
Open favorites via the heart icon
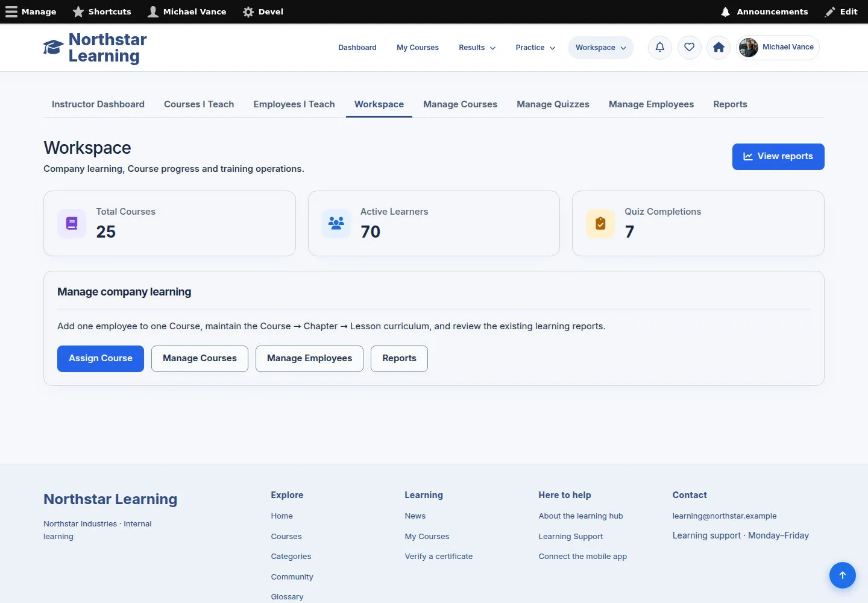click(690, 47)
